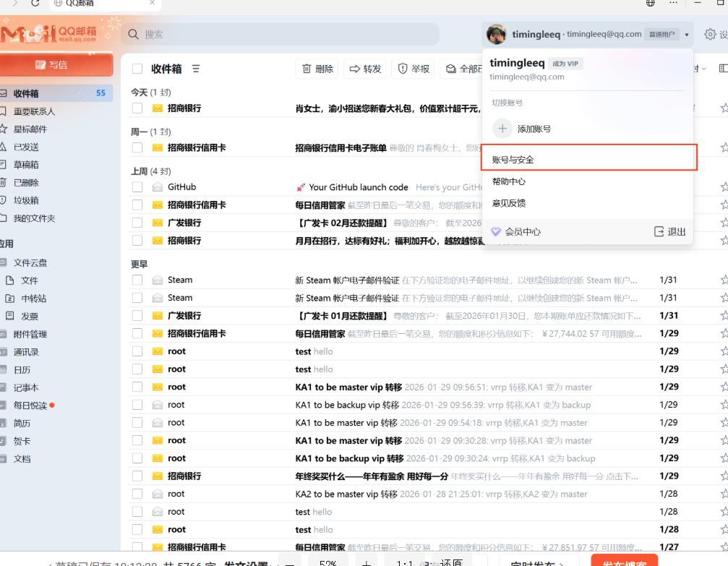Open 我的文件夹 in sidebar
Viewport: 728px width, 566px height.
[x=34, y=218]
